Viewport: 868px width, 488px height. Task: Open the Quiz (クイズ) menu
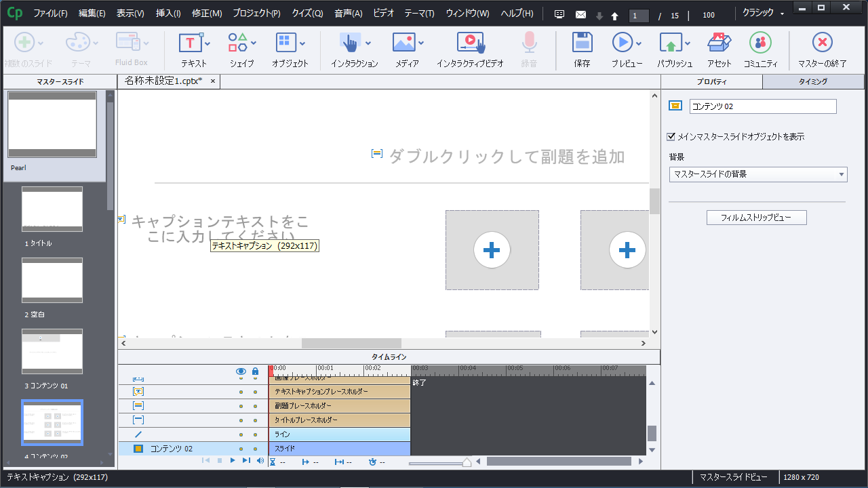pyautogui.click(x=307, y=14)
